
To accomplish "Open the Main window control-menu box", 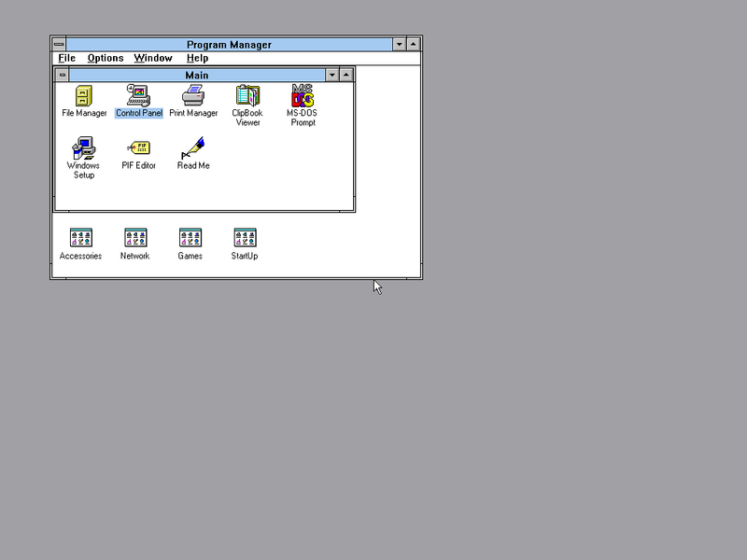I will pos(63,75).
